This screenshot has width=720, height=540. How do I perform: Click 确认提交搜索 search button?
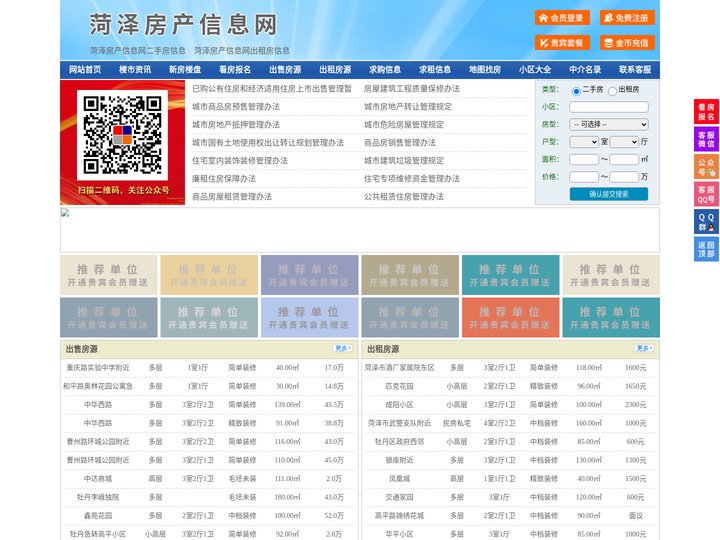tap(609, 194)
